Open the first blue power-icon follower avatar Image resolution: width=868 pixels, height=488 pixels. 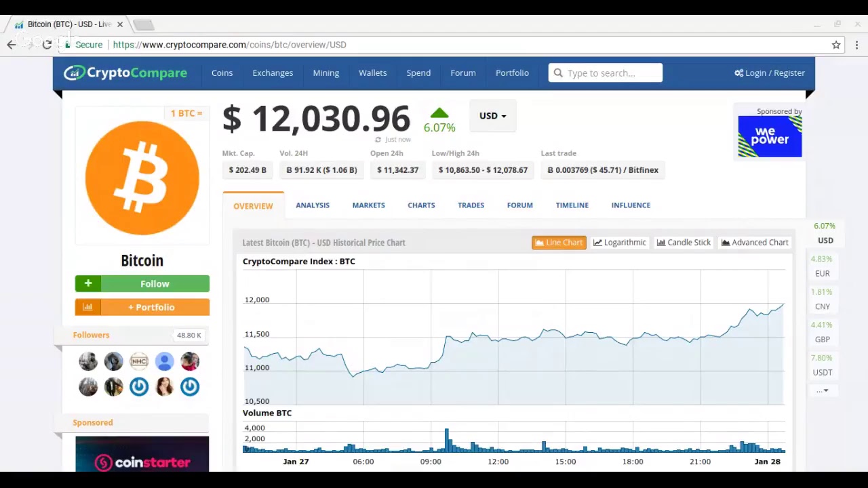click(x=139, y=386)
